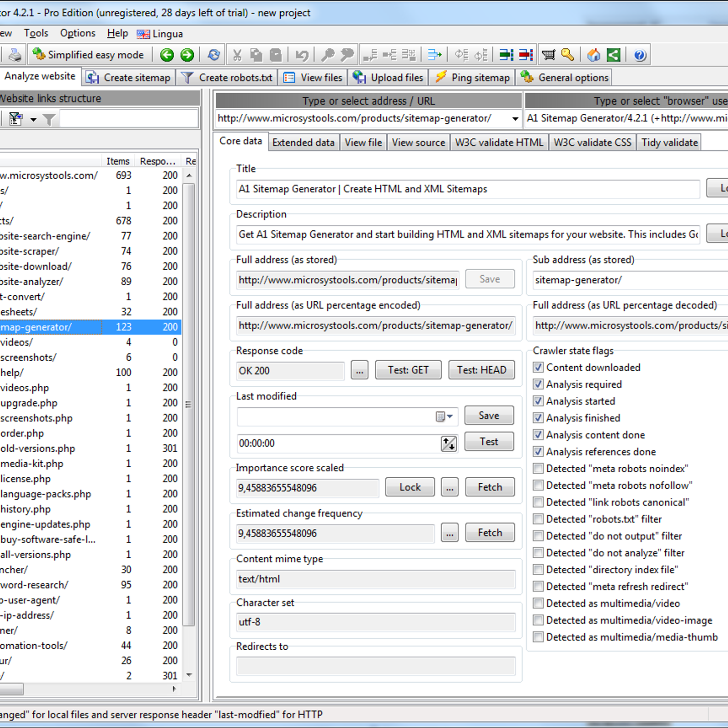Click the Lock button for importance score

coord(410,487)
